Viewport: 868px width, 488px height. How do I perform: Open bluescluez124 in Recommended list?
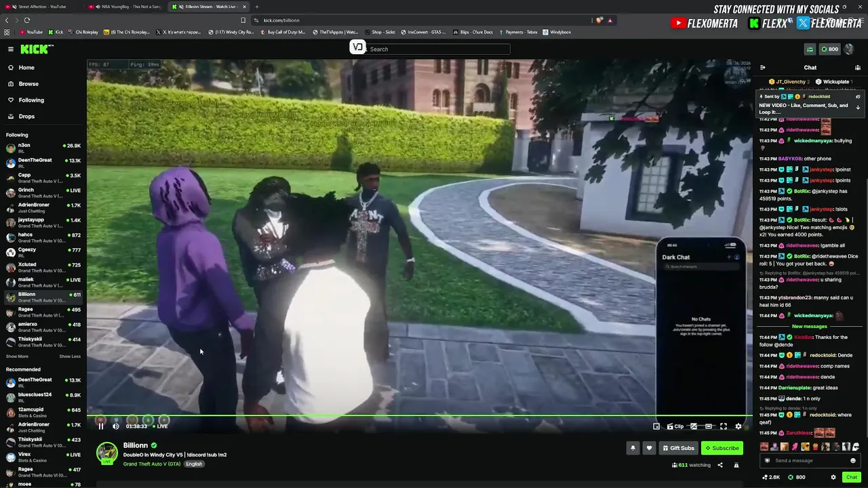(43, 397)
